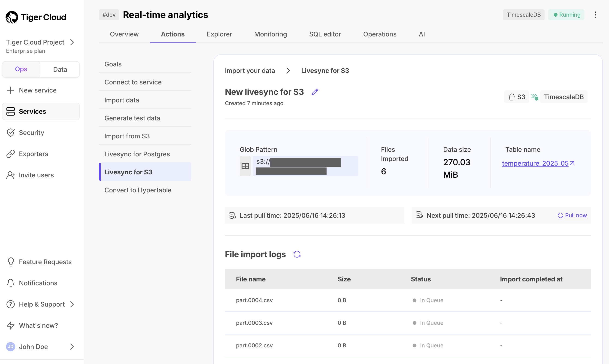Open the Explorer tab
This screenshot has height=364, width=609.
pyautogui.click(x=219, y=34)
